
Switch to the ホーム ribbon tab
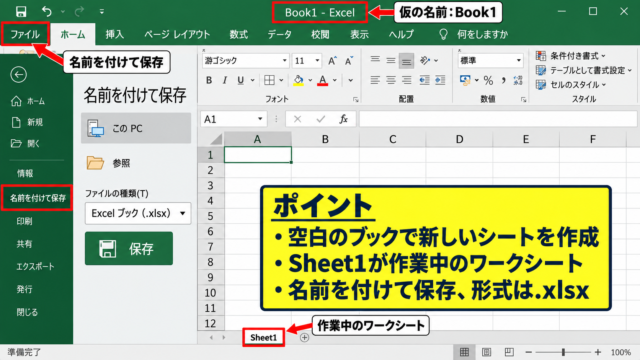point(73,34)
